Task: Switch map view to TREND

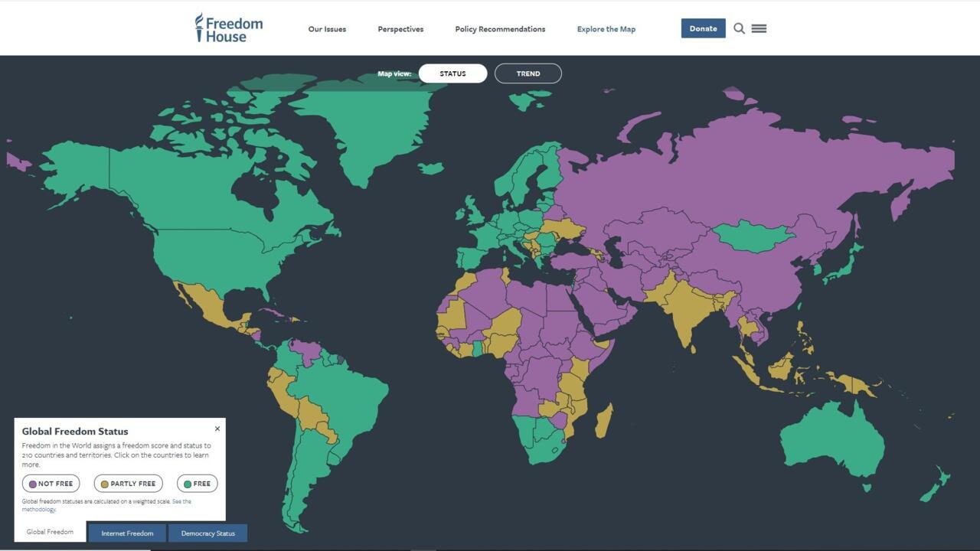Action: coord(528,73)
